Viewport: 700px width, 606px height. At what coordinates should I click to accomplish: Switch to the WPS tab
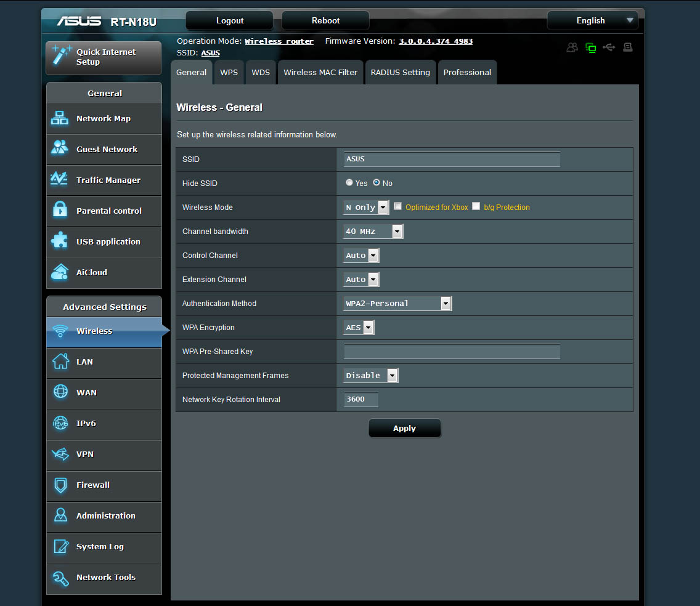pos(229,72)
